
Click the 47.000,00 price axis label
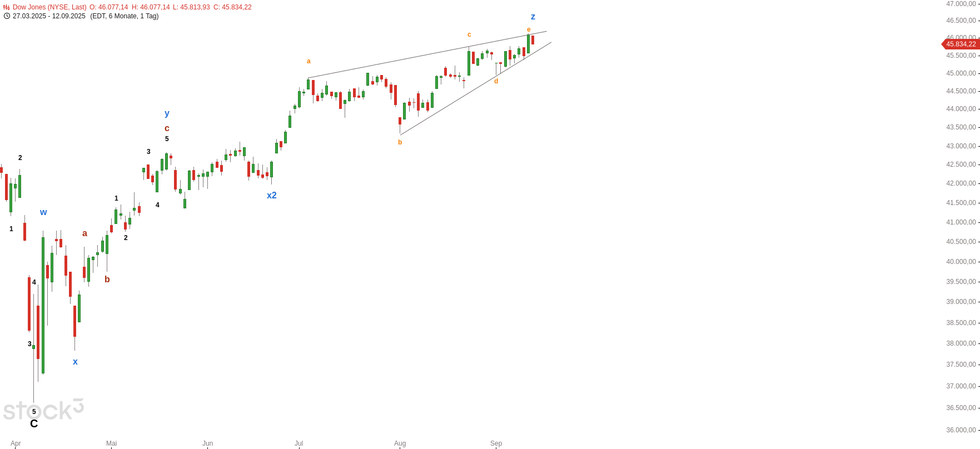click(961, 4)
